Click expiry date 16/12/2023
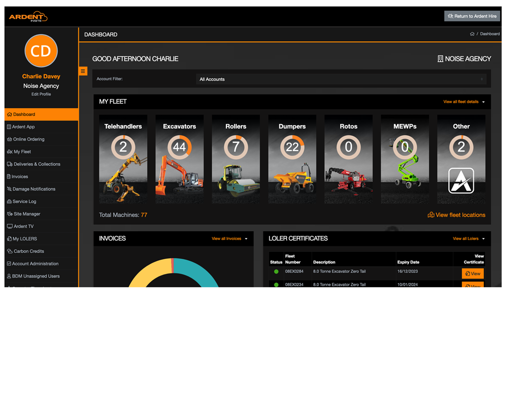This screenshot has width=509, height=420. pyautogui.click(x=408, y=272)
